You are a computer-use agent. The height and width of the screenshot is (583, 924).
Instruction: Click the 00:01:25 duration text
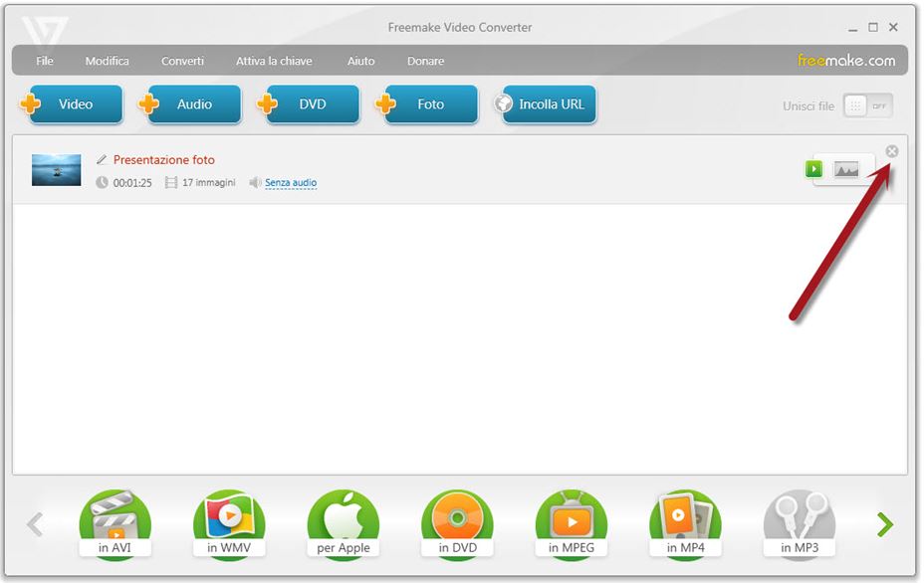pyautogui.click(x=132, y=183)
